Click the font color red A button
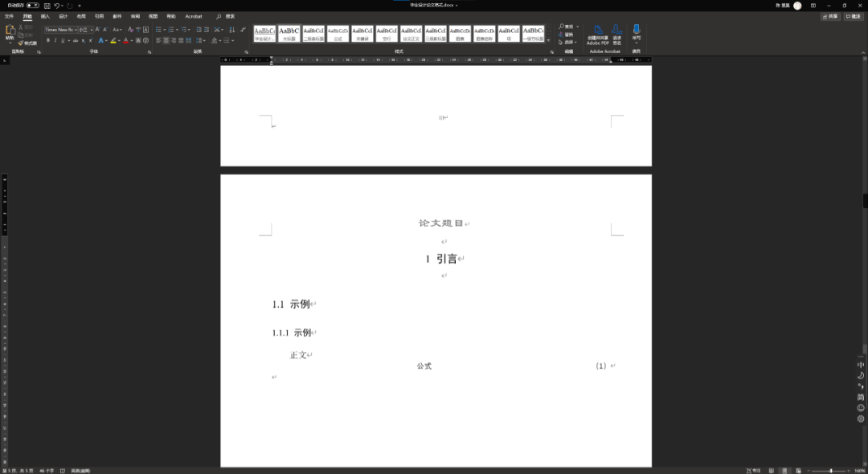The width and height of the screenshot is (868, 474). (x=125, y=40)
